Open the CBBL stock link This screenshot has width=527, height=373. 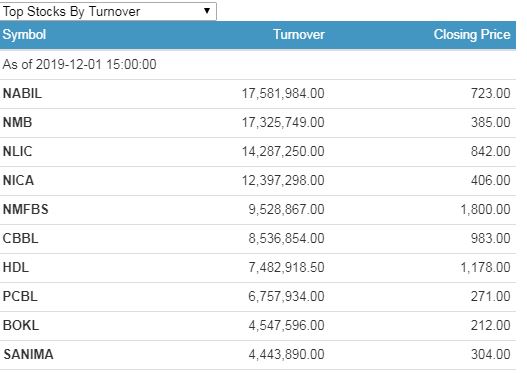point(21,238)
